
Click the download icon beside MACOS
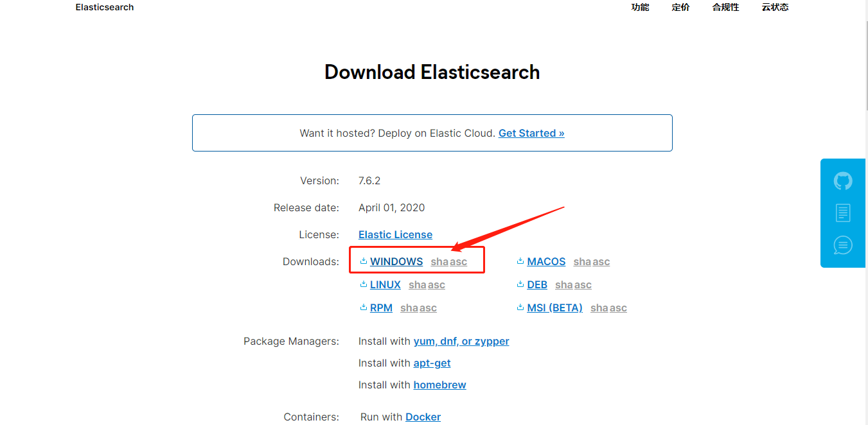[520, 261]
